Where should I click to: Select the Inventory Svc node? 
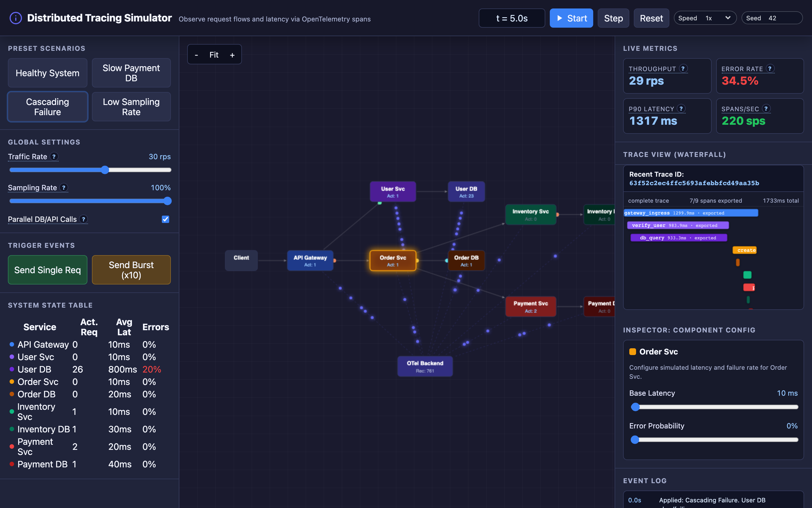(531, 215)
